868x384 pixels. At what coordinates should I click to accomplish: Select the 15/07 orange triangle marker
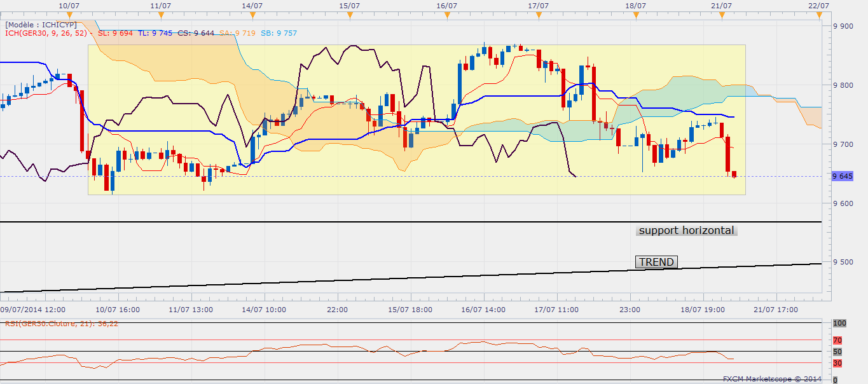point(350,14)
